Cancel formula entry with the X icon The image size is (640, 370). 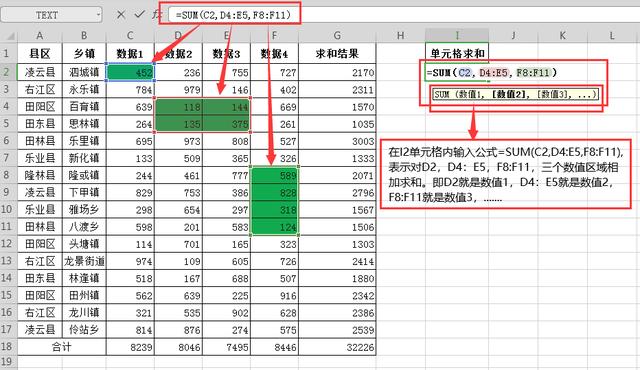coord(121,15)
